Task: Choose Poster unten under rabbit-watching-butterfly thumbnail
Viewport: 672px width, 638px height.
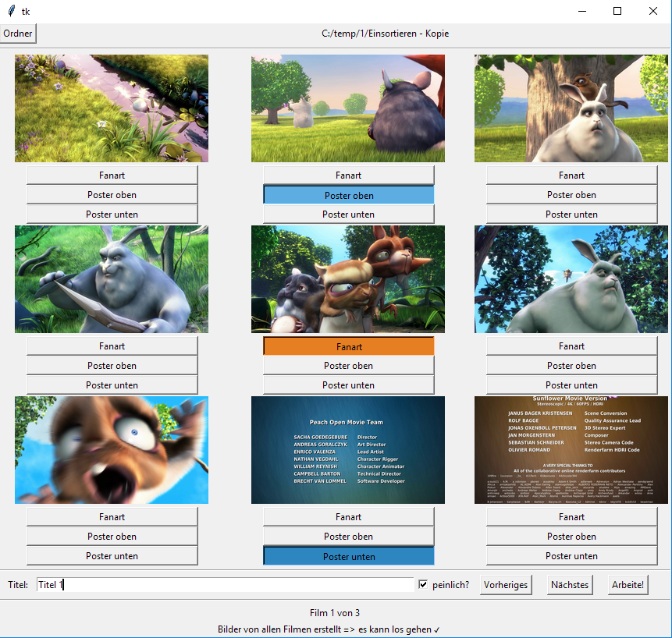Action: pyautogui.click(x=572, y=385)
